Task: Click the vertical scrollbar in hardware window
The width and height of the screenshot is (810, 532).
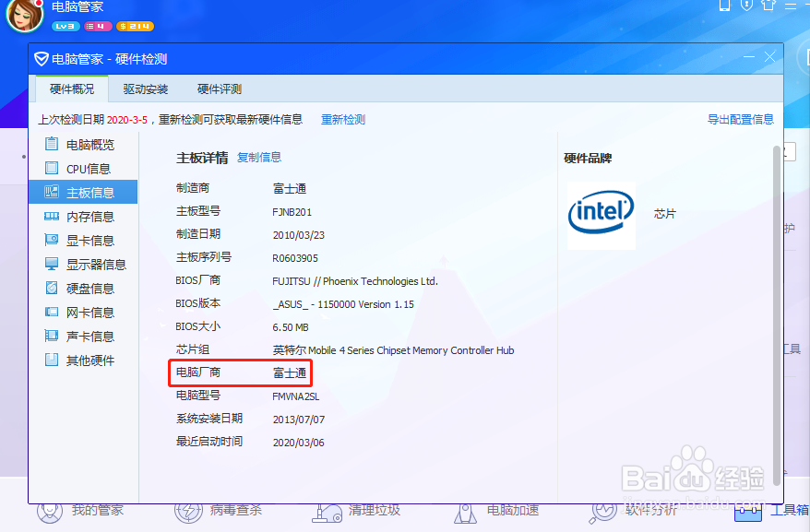Action: 777,315
